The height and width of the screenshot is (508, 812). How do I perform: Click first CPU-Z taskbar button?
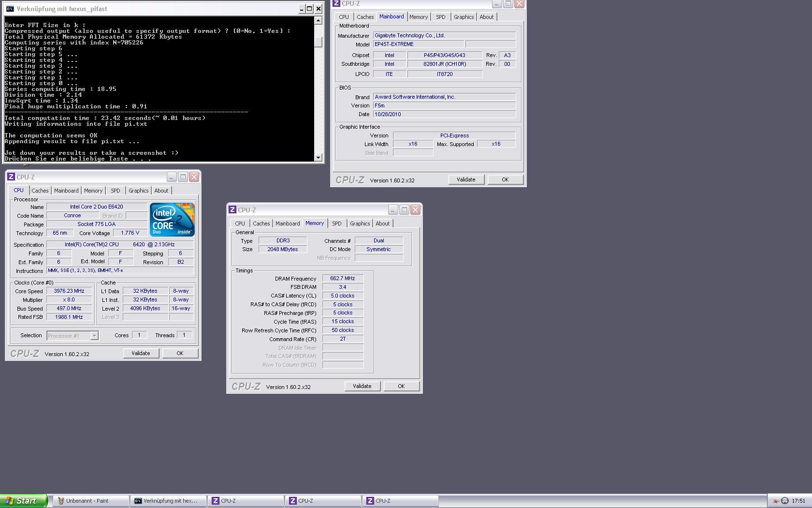(246, 501)
